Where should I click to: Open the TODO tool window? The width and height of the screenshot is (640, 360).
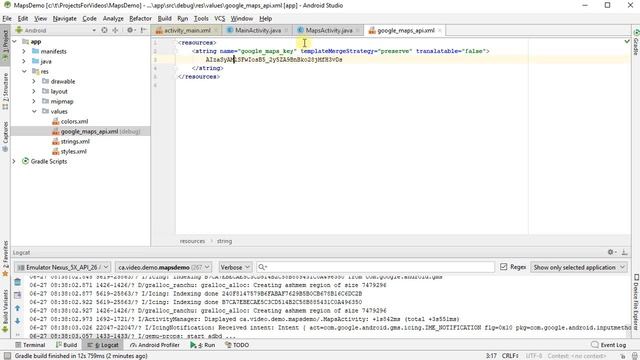pyautogui.click(x=237, y=345)
